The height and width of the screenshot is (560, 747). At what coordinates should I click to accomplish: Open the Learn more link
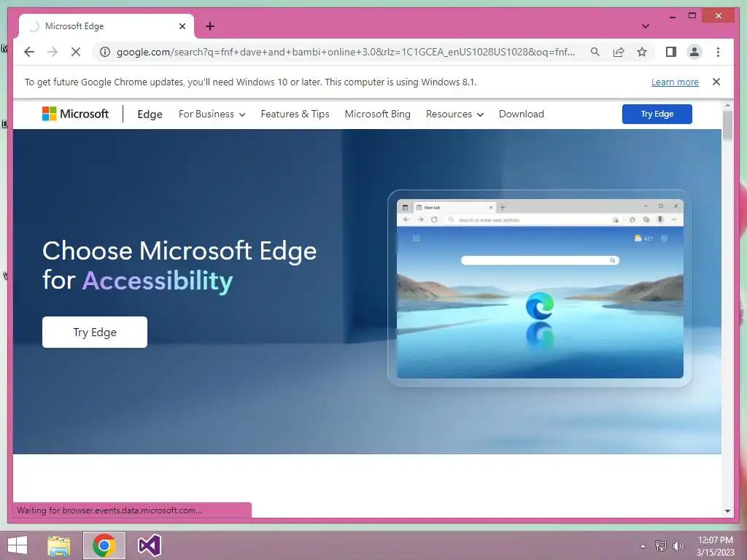(675, 82)
